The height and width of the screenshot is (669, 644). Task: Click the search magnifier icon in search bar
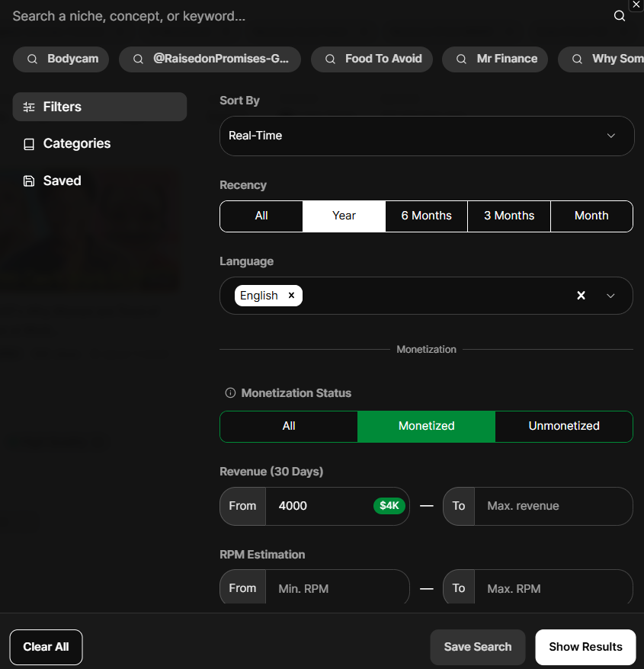620,16
